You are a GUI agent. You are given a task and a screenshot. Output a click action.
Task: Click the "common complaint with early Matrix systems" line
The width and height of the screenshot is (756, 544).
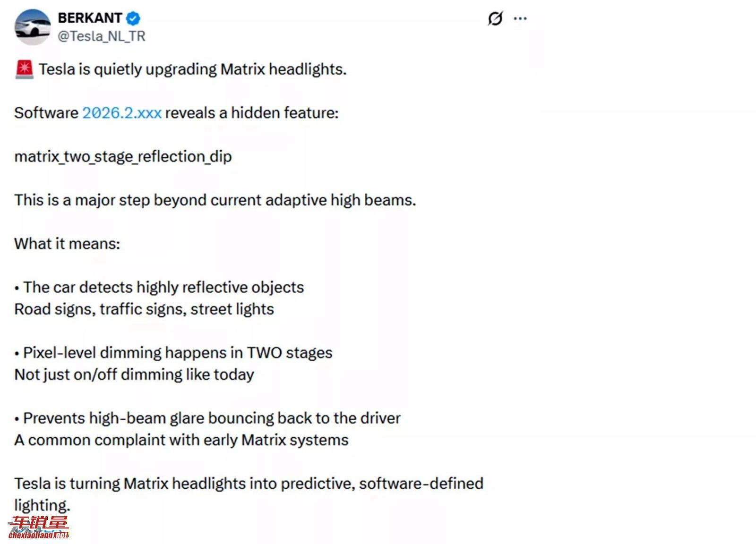181,440
